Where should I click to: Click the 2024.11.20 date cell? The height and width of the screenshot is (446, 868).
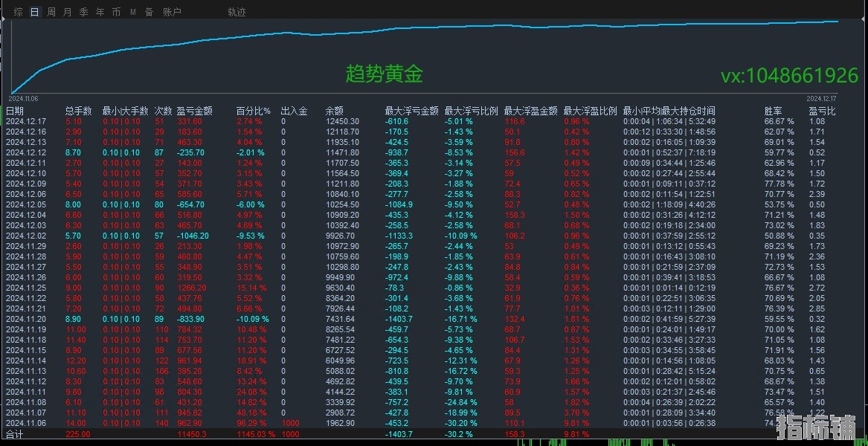[26, 320]
